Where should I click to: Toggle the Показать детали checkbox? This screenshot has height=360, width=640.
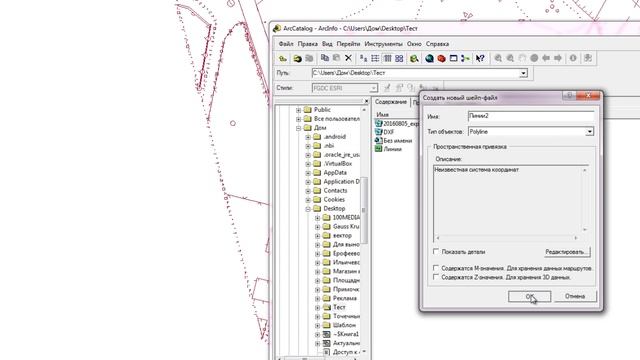(x=436, y=251)
